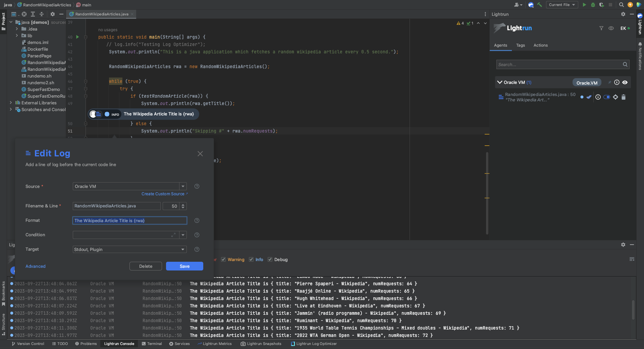The width and height of the screenshot is (644, 349).
Task: Click the search magnifier icon in top toolbar
Action: (x=621, y=5)
